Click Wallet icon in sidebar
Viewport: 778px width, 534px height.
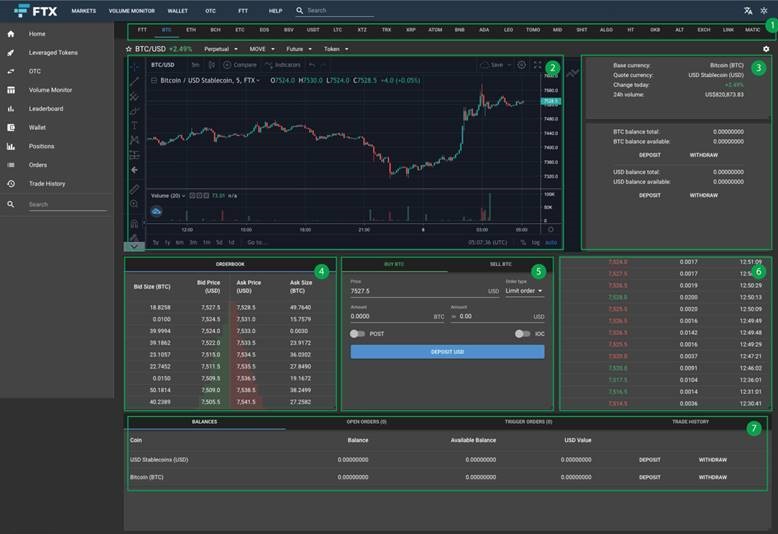coord(11,128)
